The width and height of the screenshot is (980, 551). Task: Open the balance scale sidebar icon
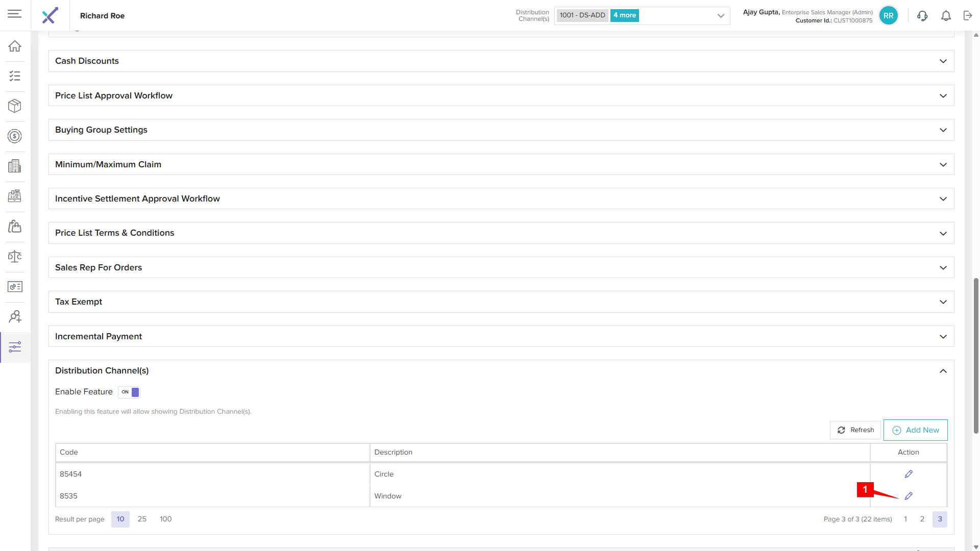click(15, 256)
